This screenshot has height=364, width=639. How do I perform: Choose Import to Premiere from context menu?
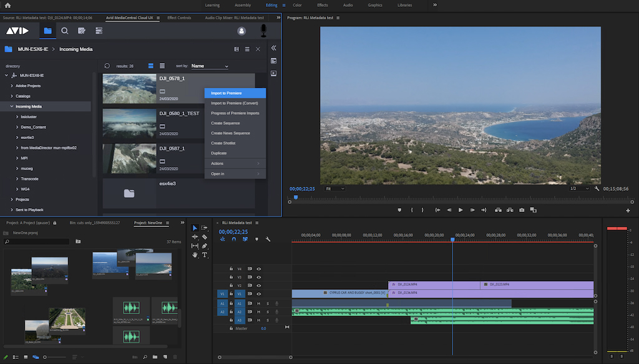(235, 93)
